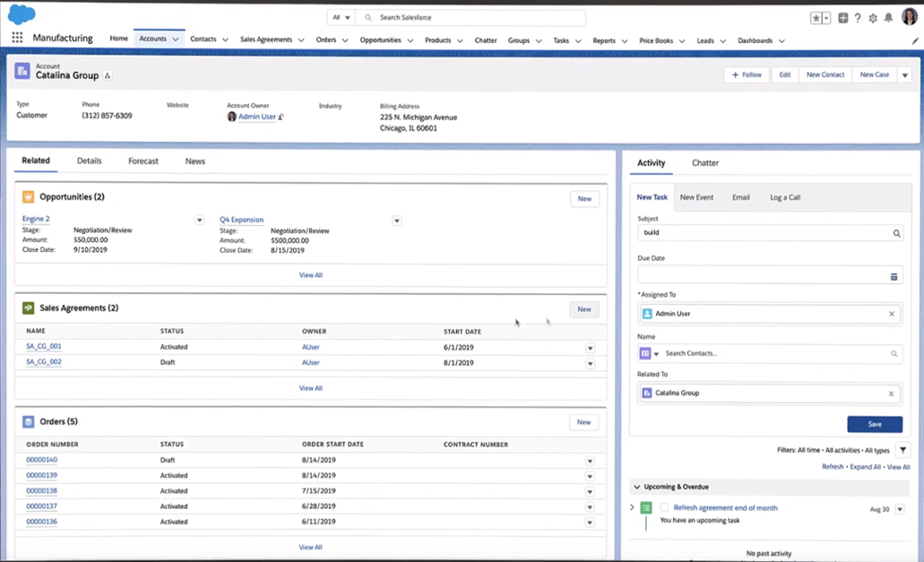Expand the Contacts tab dropdown arrow

[225, 40]
